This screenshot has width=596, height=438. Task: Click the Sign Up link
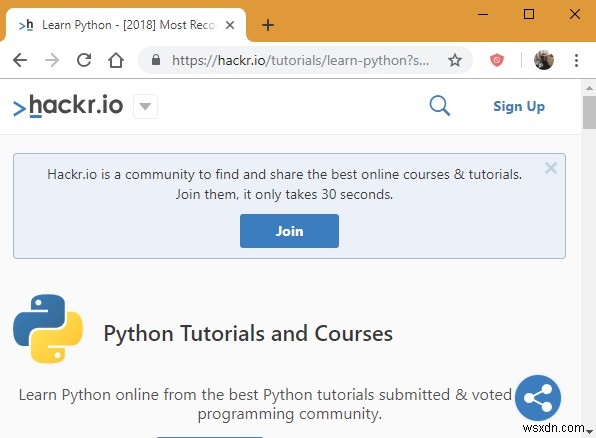click(519, 106)
